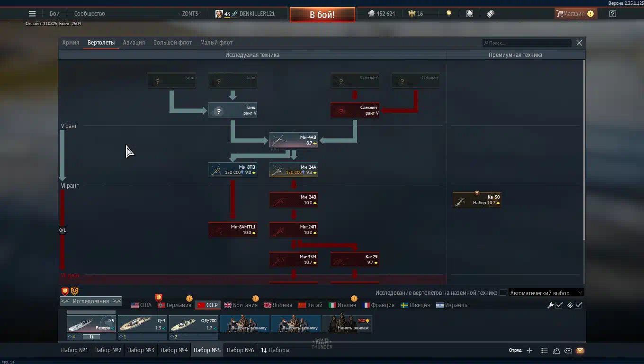Close the research tree window
This screenshot has width=644, height=364.
click(579, 43)
